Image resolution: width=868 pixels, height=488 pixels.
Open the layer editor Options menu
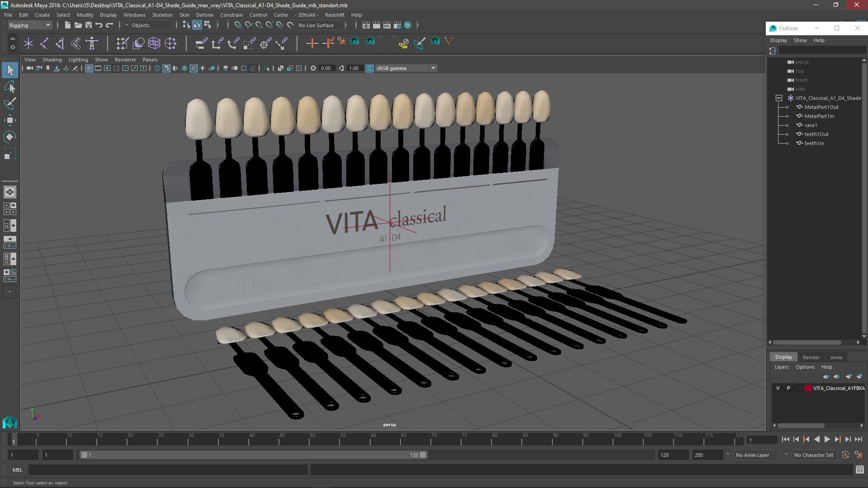805,367
